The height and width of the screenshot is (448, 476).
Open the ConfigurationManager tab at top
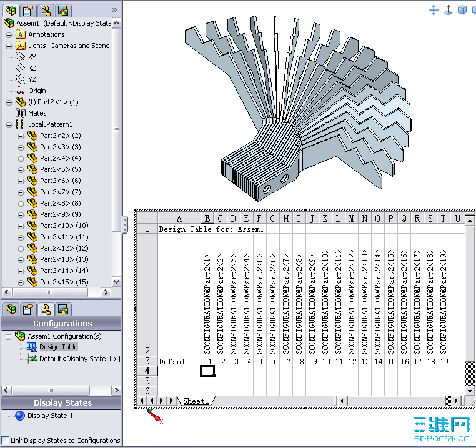[x=46, y=11]
